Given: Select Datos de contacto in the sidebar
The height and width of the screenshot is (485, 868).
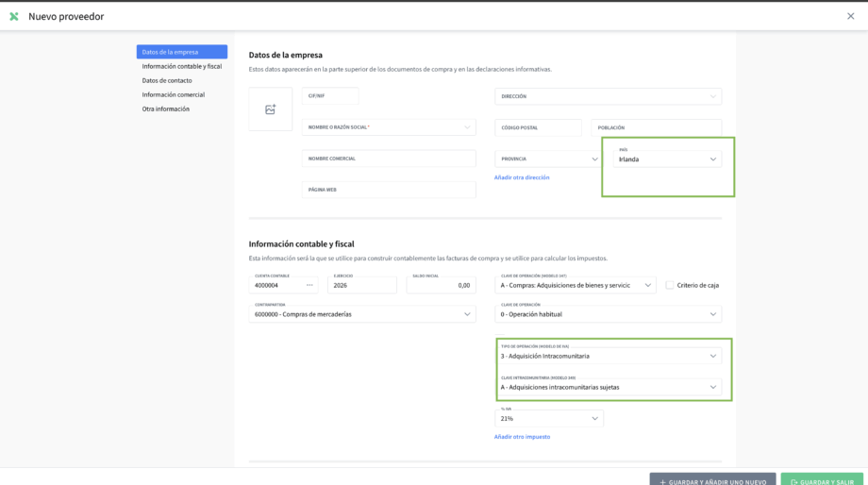Looking at the screenshot, I should click(167, 80).
